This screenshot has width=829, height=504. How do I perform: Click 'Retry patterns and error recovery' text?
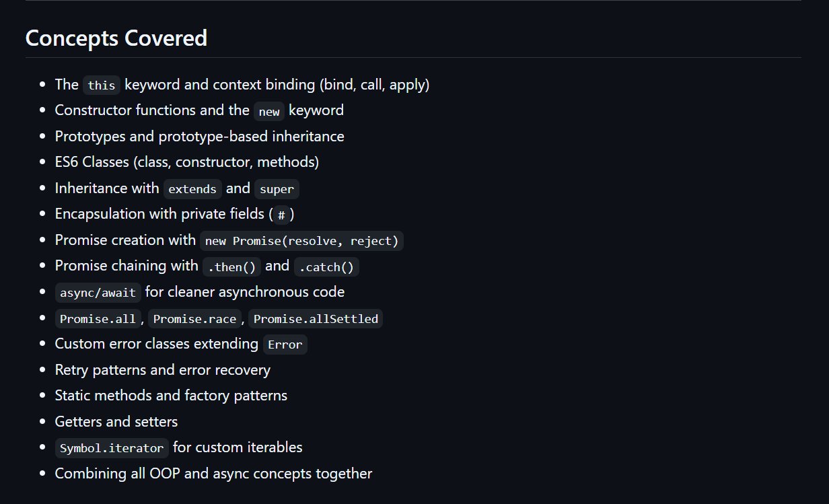pyautogui.click(x=162, y=370)
